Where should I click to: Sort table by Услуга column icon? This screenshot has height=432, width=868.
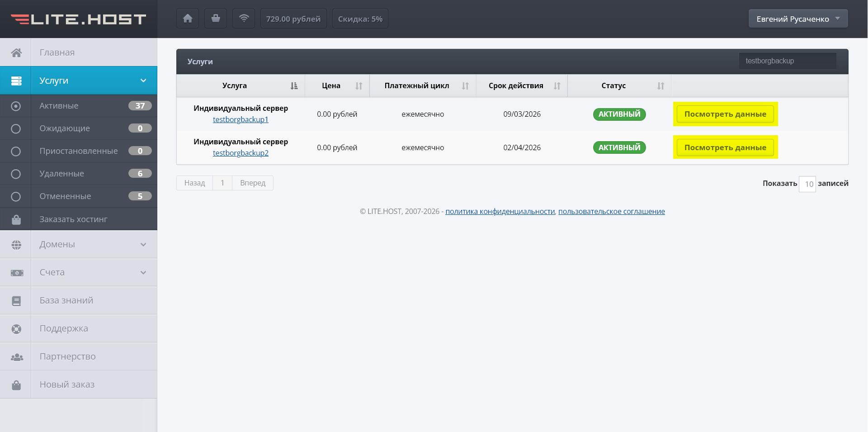click(x=294, y=86)
